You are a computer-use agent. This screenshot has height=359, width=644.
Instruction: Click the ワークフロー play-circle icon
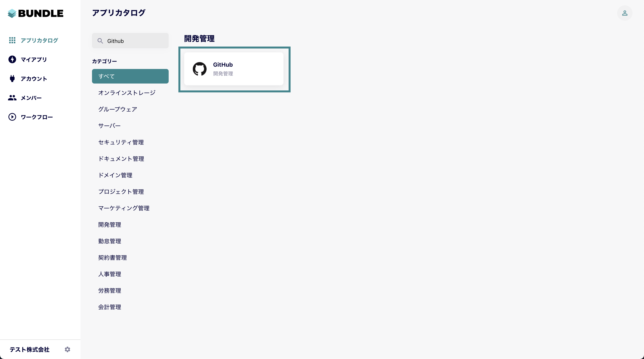pos(12,117)
